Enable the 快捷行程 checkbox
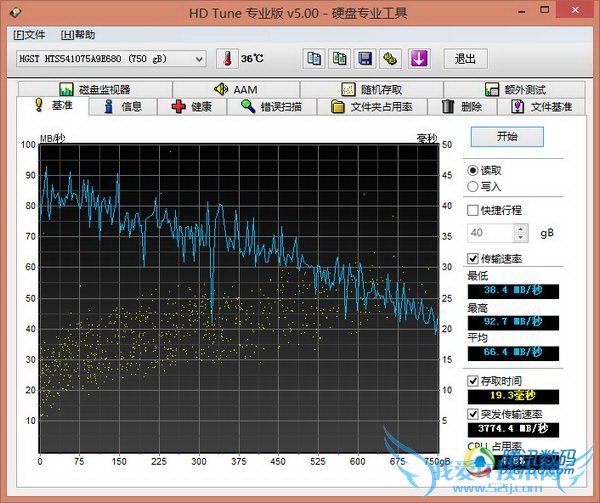 click(474, 210)
